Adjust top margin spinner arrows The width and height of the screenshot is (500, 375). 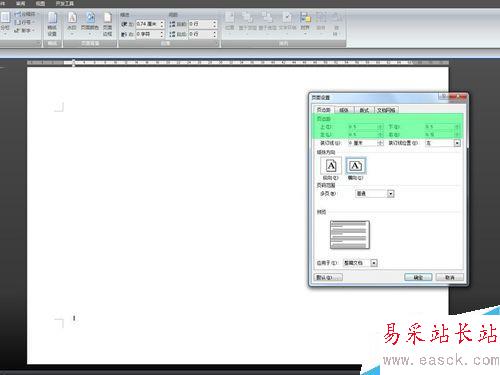380,127
